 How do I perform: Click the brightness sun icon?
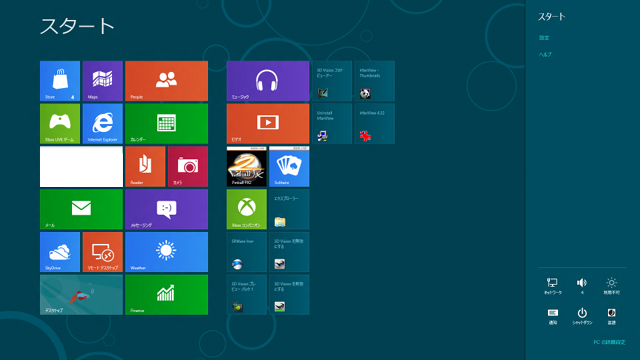[x=611, y=286]
